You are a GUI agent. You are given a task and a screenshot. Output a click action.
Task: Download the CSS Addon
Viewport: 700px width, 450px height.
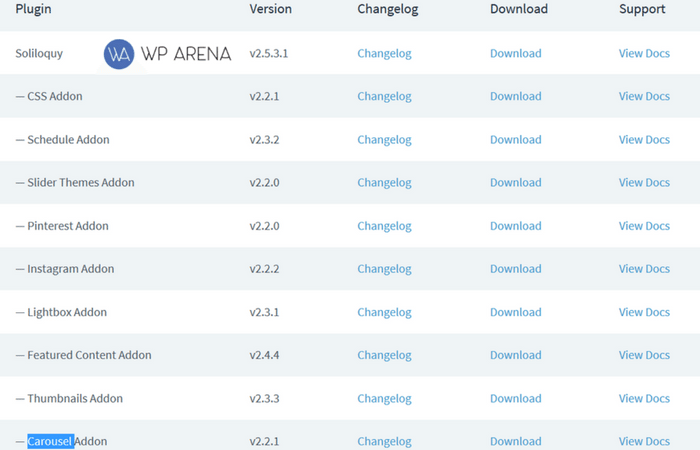[x=516, y=96]
